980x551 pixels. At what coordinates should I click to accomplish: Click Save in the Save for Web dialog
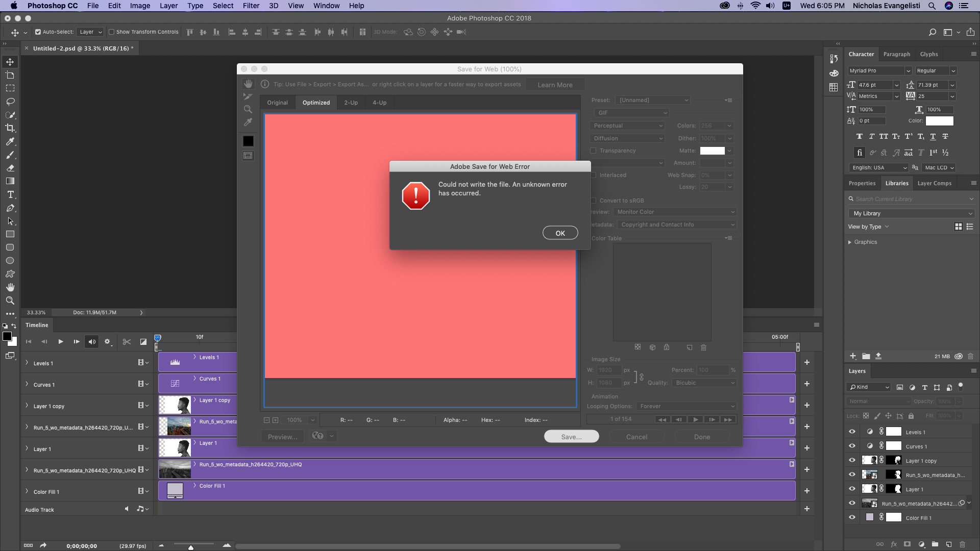coord(571,437)
